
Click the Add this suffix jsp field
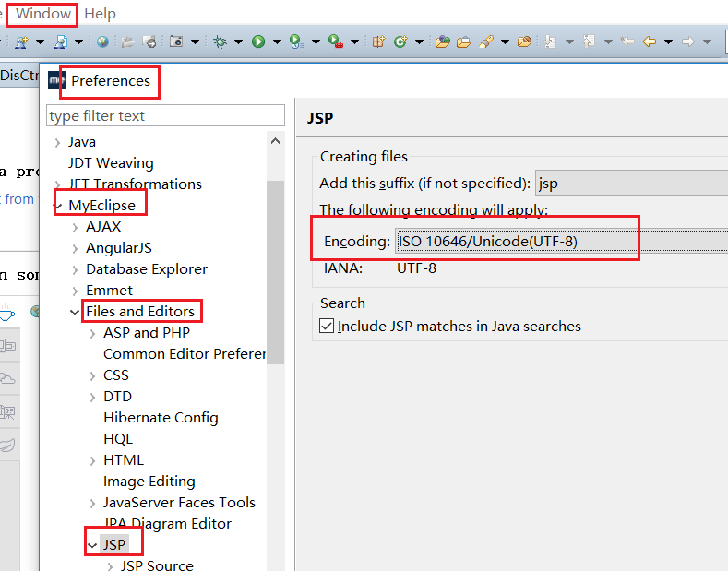point(632,183)
